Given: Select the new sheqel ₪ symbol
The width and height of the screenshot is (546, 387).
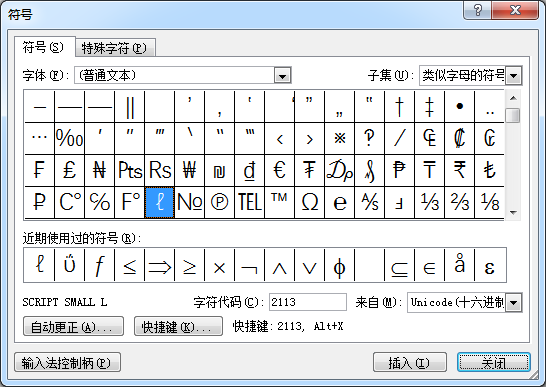Looking at the screenshot, I should pos(219,171).
